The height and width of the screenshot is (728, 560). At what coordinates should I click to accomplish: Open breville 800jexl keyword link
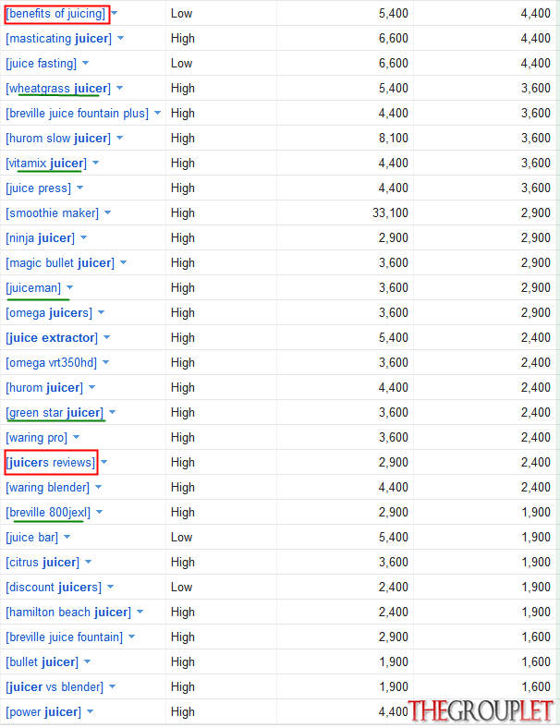(x=48, y=513)
